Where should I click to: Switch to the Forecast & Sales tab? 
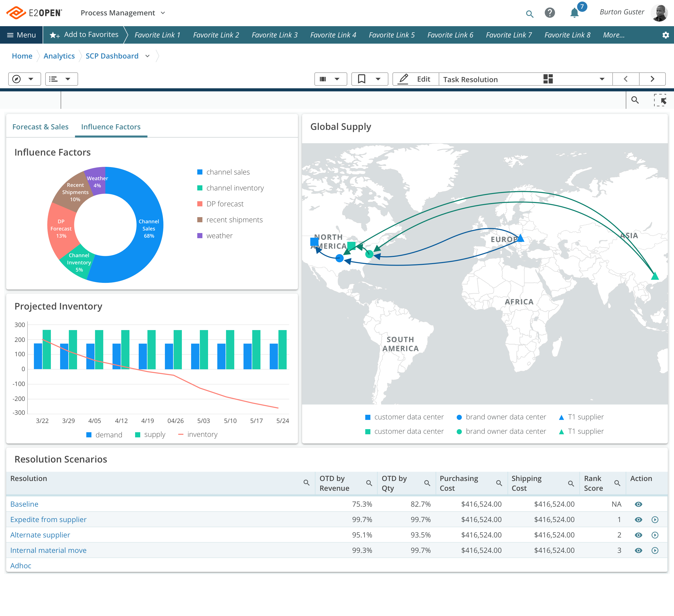point(40,127)
